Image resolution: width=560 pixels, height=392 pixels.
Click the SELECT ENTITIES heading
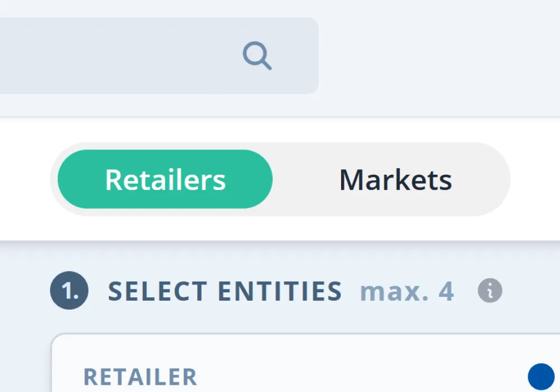[225, 292]
